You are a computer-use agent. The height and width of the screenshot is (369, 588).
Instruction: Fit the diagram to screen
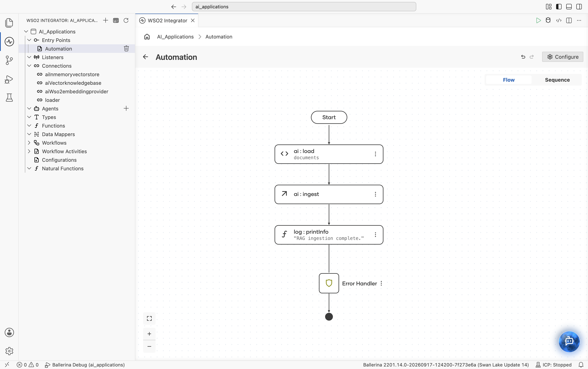149,318
